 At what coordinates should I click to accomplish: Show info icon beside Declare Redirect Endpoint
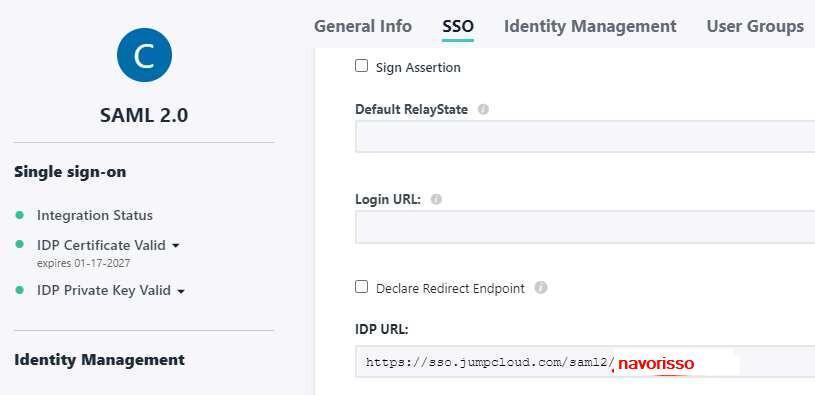[x=541, y=288]
